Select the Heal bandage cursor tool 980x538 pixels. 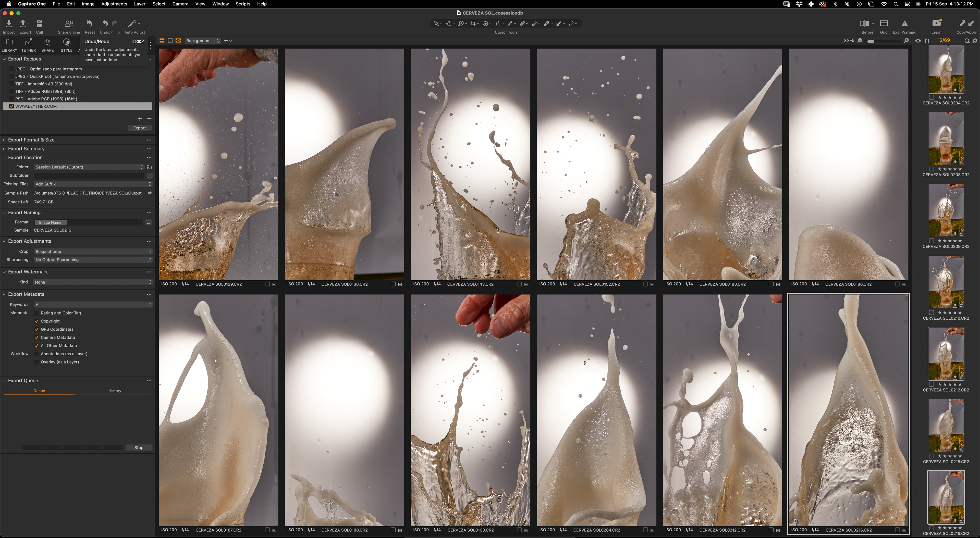pos(522,23)
